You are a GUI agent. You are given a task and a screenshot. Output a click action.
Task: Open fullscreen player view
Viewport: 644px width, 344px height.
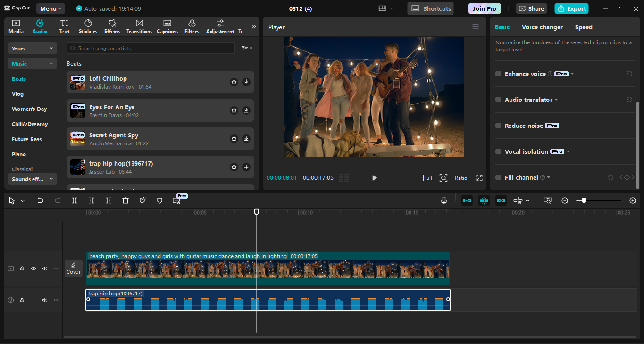click(x=479, y=178)
